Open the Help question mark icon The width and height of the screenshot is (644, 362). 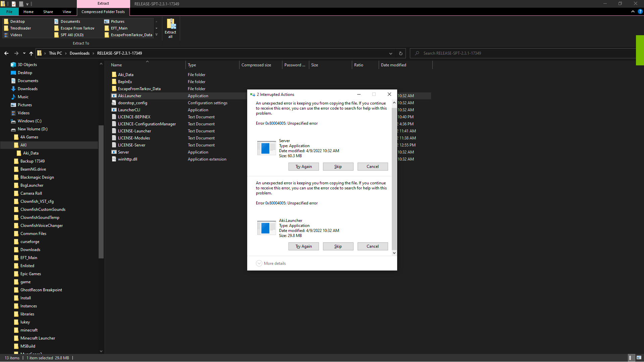pyautogui.click(x=640, y=11)
